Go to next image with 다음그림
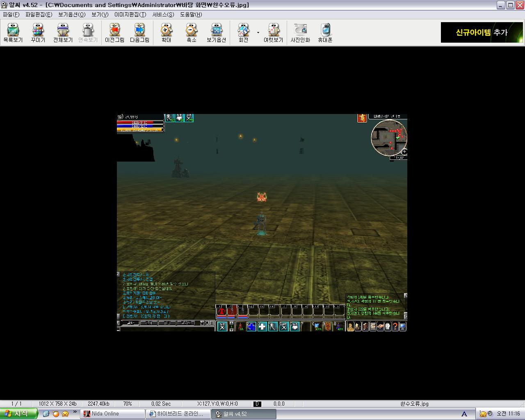Screen dimensions: 525x420 [139, 33]
